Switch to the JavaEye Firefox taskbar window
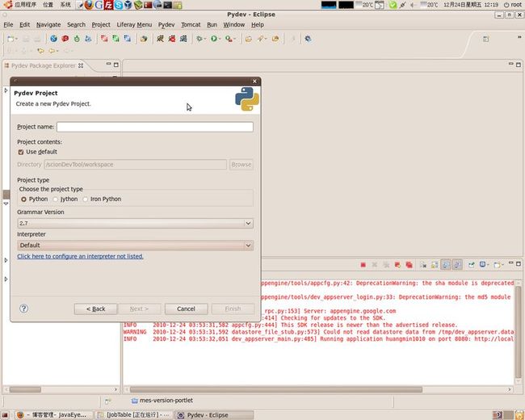 click(x=52, y=415)
